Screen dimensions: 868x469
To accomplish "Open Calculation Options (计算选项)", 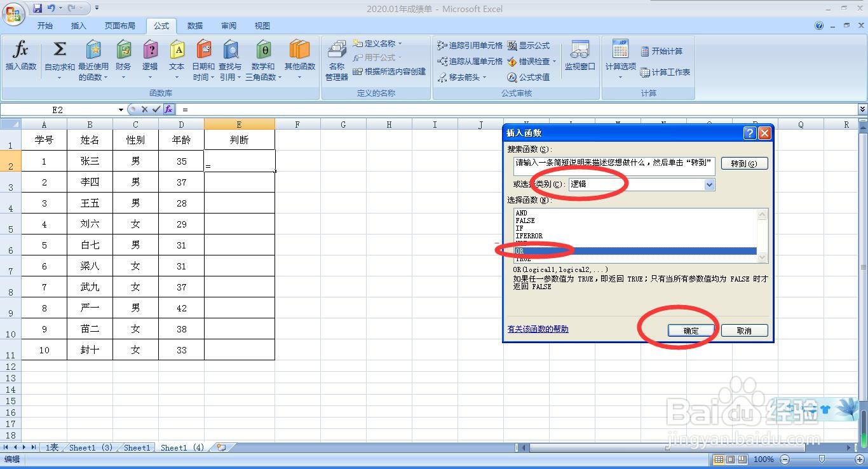I will click(x=620, y=60).
